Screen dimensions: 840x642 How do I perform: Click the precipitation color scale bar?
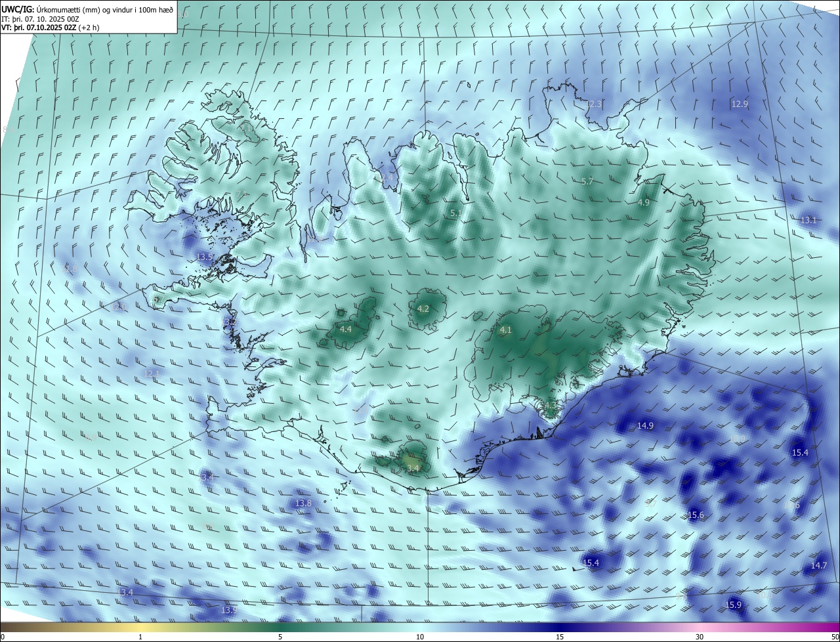tap(420, 627)
